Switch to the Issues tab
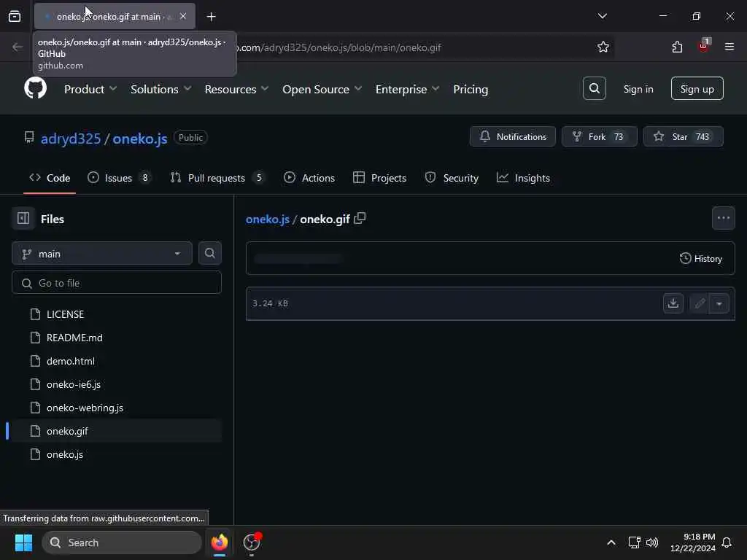 coord(119,178)
